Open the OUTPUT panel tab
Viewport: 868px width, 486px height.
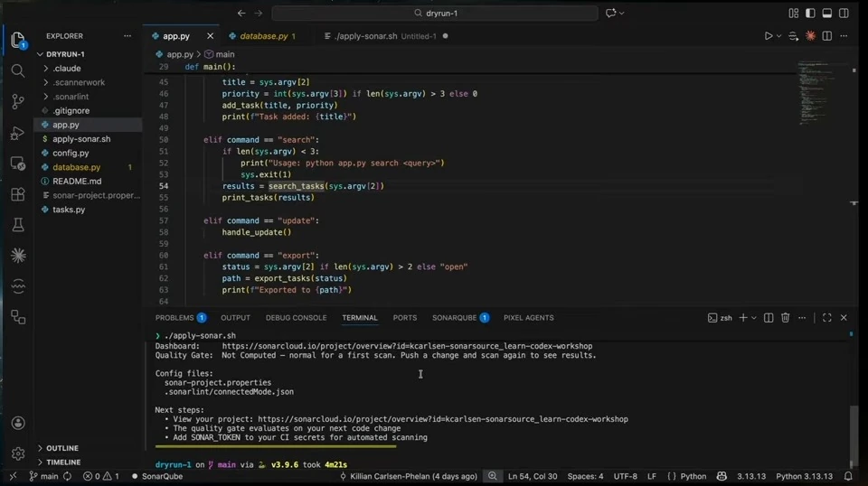[x=235, y=318]
